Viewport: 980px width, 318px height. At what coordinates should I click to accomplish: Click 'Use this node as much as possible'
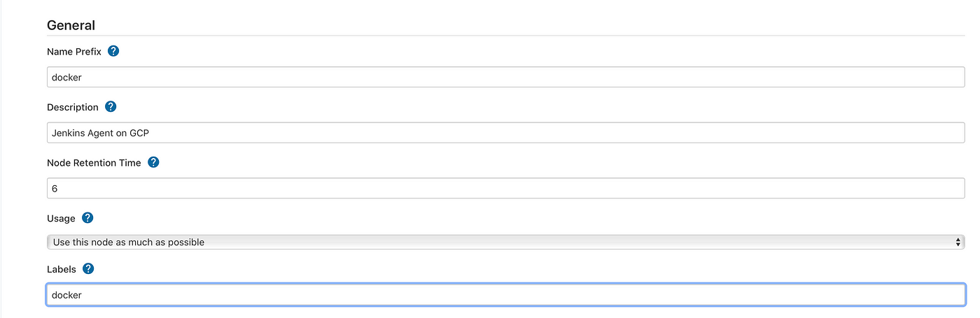point(129,242)
